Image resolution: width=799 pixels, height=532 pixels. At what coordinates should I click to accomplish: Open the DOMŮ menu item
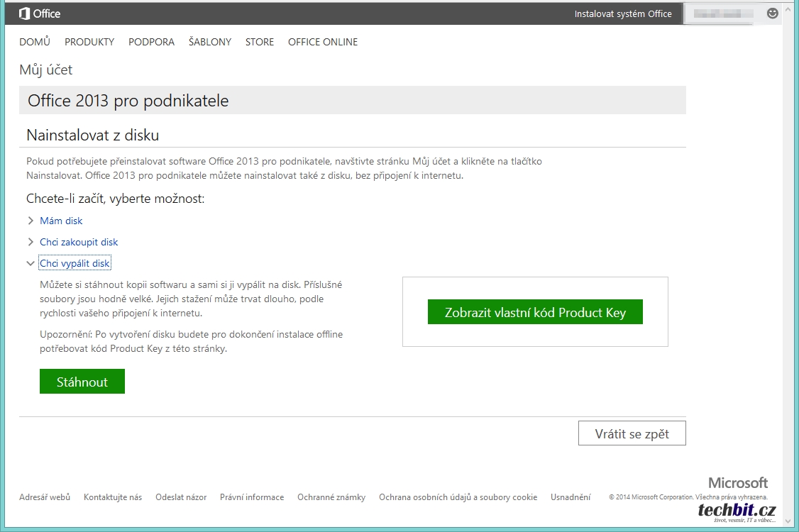[35, 42]
